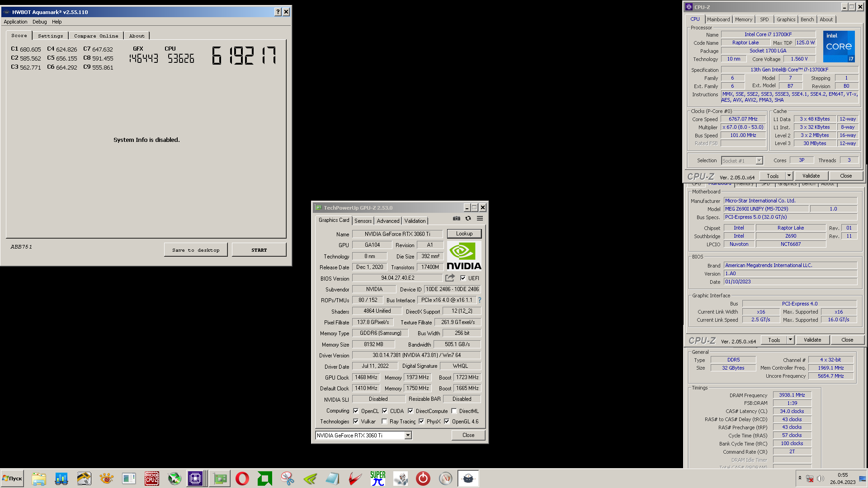The image size is (868, 488).
Task: Open the GPU selection dropdown in GPU-Z
Action: click(408, 436)
